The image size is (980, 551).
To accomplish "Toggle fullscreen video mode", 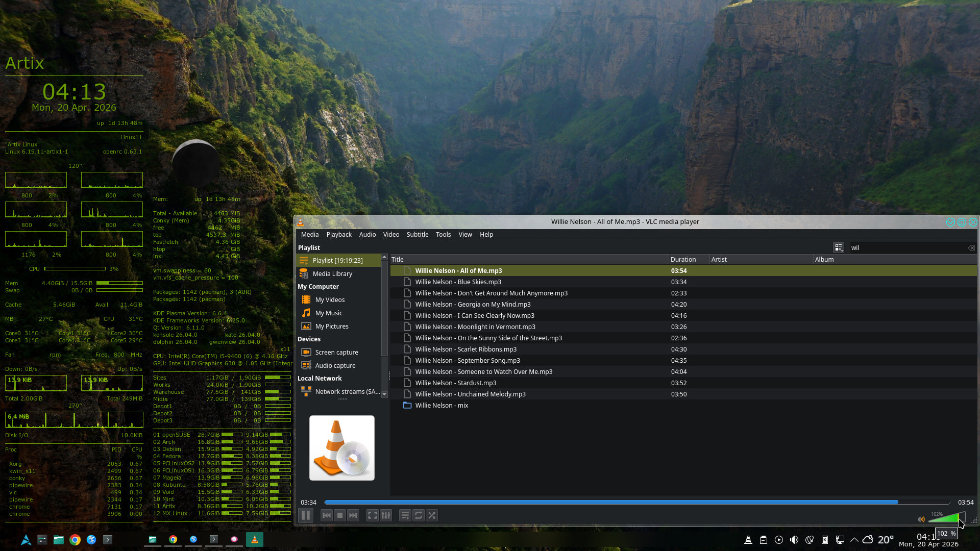I will (373, 515).
